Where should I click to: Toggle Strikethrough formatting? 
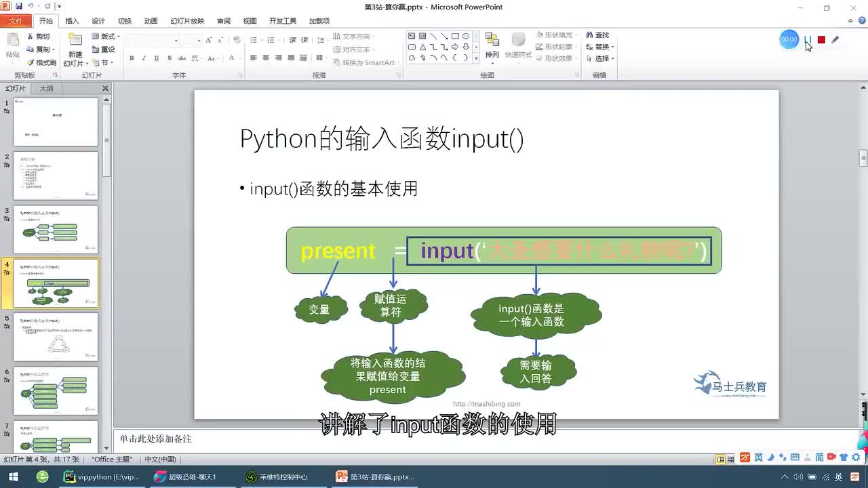coord(180,59)
